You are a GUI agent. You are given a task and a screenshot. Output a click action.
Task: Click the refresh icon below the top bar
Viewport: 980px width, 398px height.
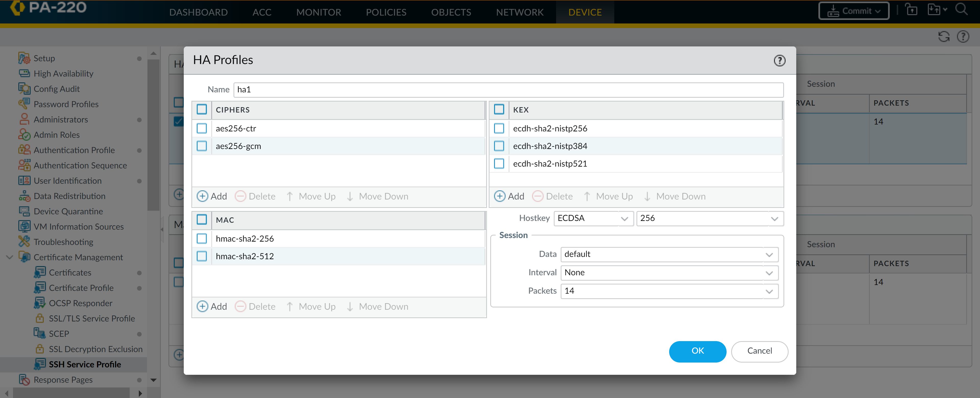pyautogui.click(x=944, y=37)
